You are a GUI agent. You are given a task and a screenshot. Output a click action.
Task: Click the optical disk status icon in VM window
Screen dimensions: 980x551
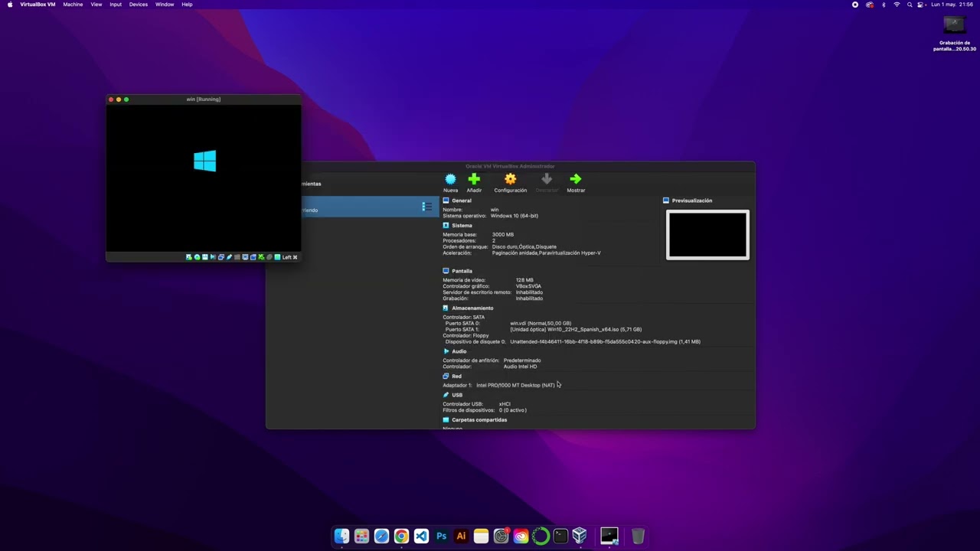(198, 257)
